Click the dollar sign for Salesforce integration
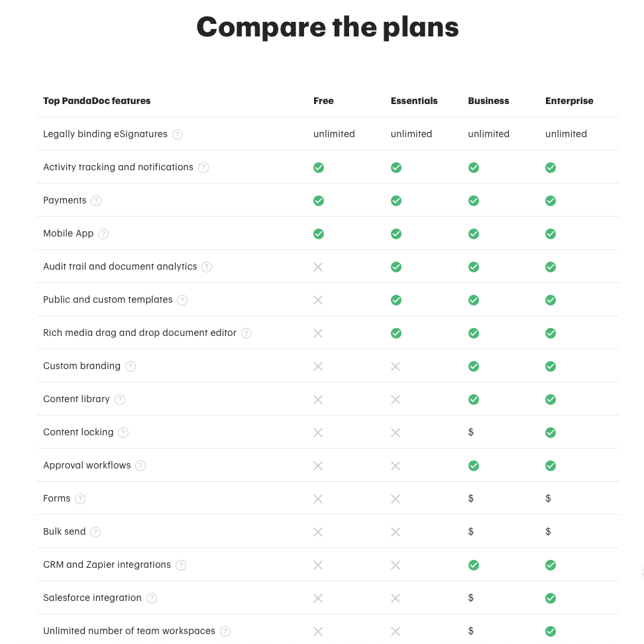This screenshot has width=644, height=644. 470,598
